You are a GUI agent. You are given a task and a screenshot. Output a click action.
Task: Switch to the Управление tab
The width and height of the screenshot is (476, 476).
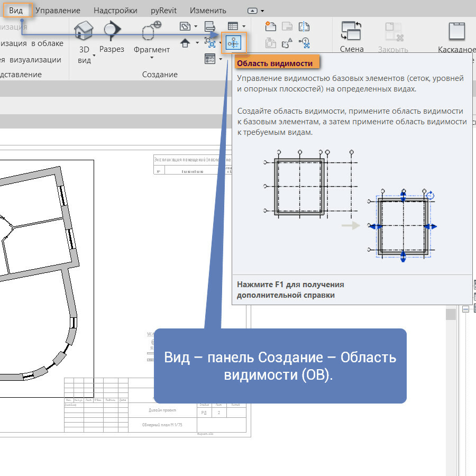click(58, 11)
